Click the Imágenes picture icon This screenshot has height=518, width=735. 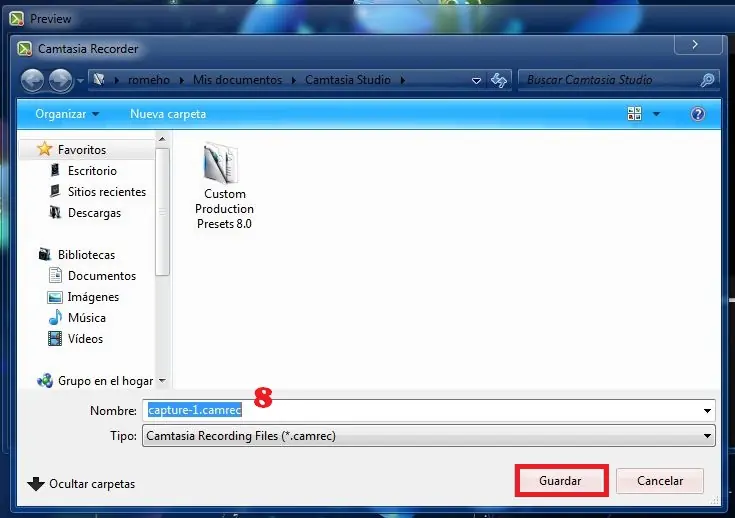click(55, 297)
